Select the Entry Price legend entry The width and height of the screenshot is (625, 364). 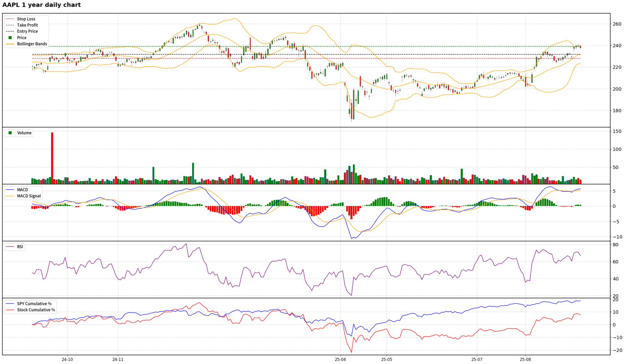point(27,31)
